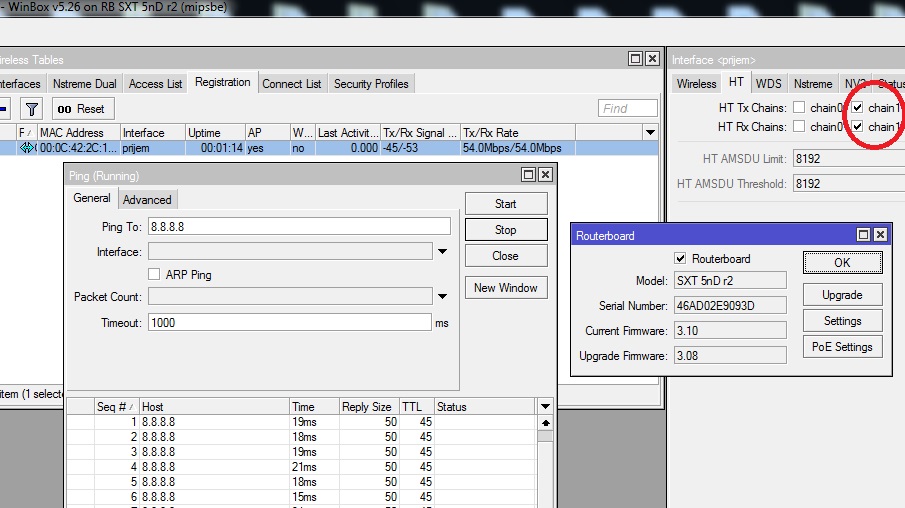
Task: Click the filter funnel icon in Wireless Tables
Action: pos(32,109)
